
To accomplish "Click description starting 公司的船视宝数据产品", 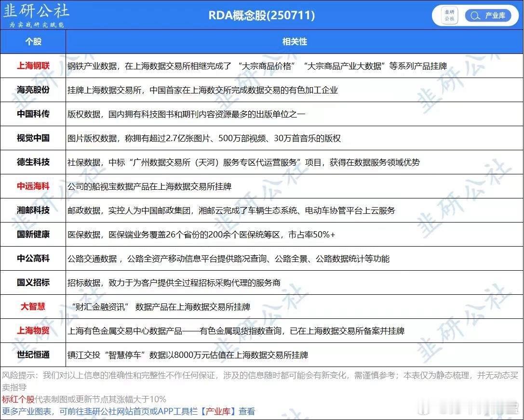I will coord(150,186).
